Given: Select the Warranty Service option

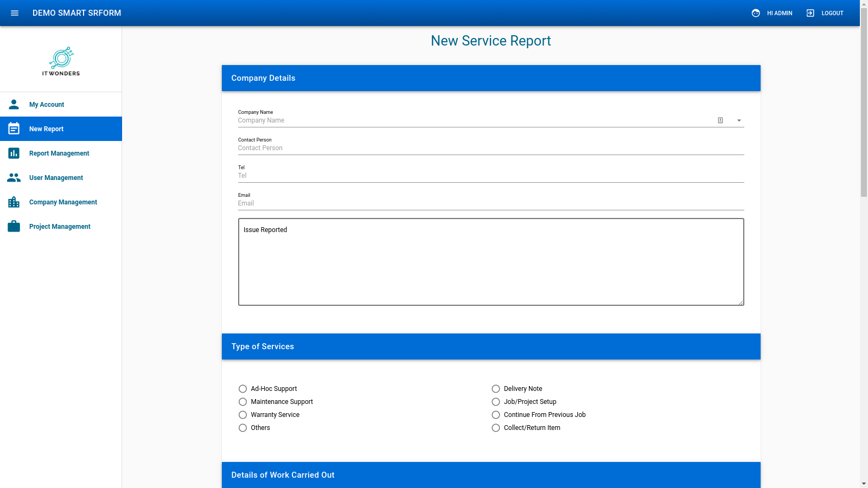Looking at the screenshot, I should click(242, 415).
